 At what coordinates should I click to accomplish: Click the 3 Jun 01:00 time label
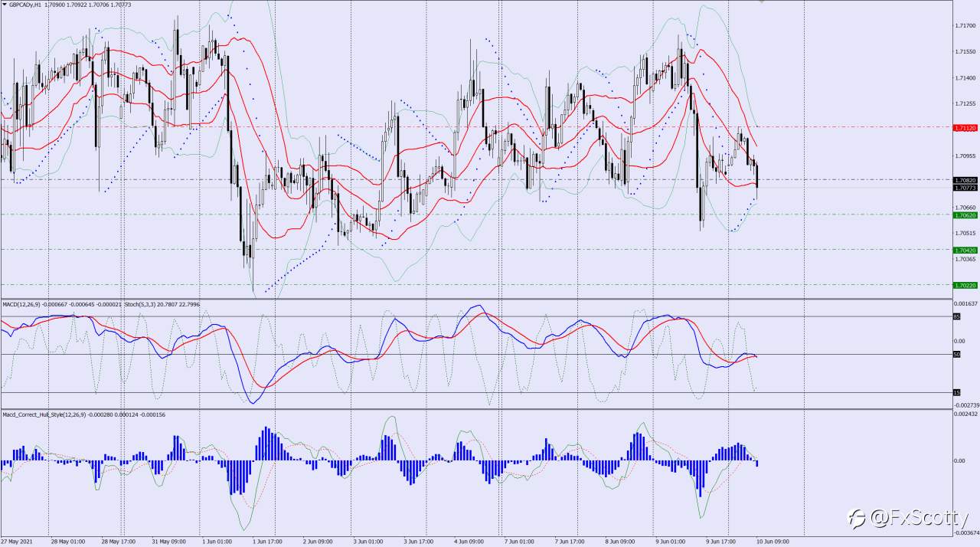point(368,541)
